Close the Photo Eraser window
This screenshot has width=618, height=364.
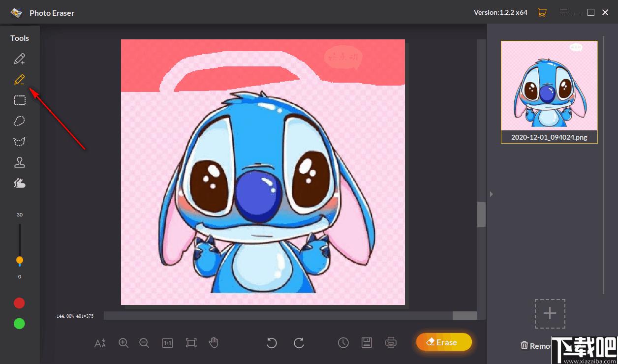605,12
